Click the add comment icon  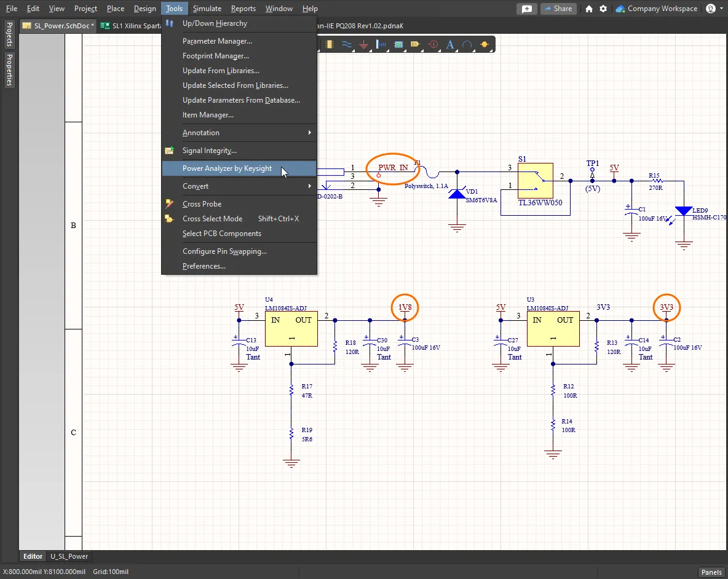527,9
